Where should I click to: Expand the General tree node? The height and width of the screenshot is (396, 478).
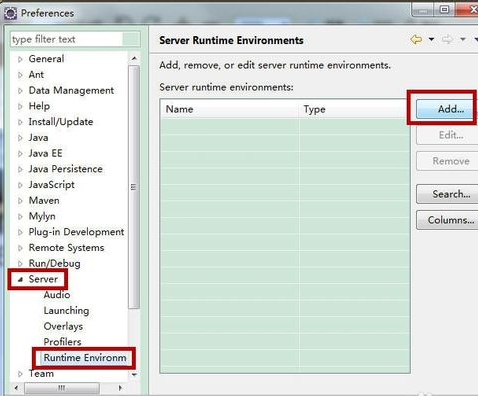click(x=20, y=59)
